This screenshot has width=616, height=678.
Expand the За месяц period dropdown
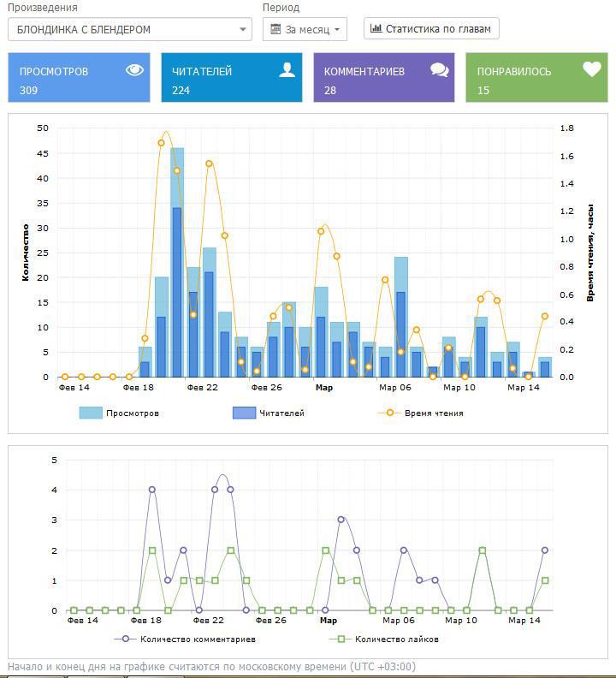click(x=305, y=29)
